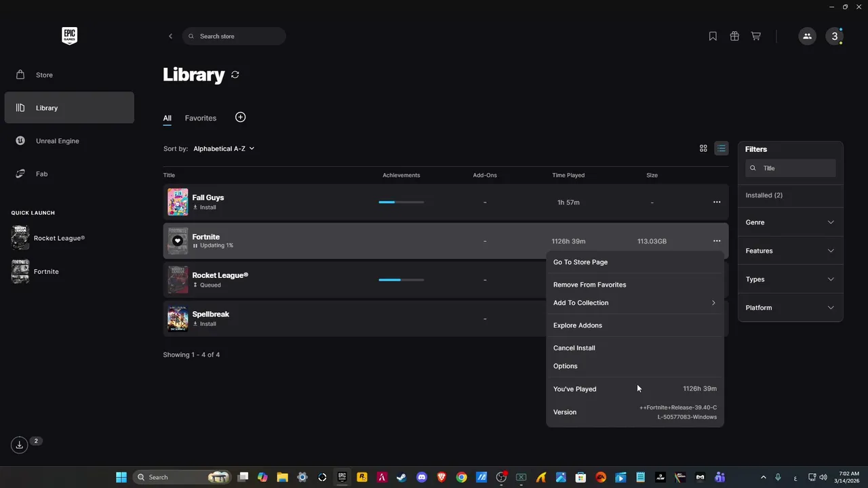Open Discord from the taskbar
868x488 pixels.
tap(422, 477)
